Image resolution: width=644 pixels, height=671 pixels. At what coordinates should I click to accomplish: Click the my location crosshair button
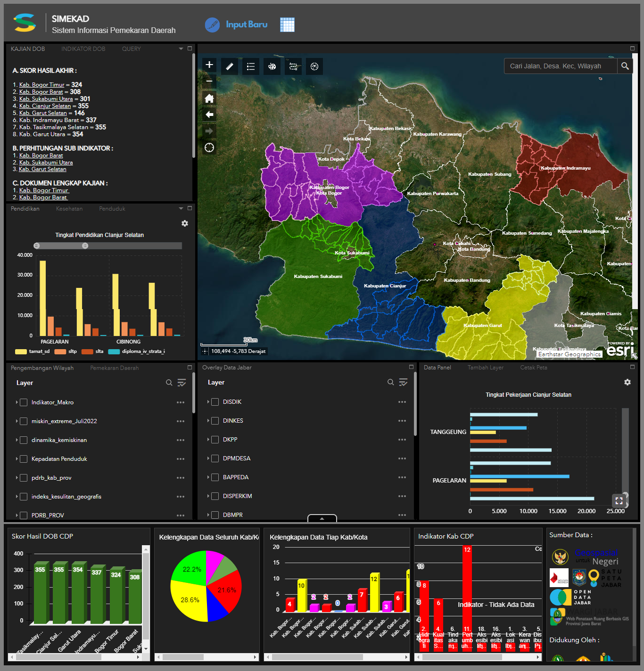(x=209, y=147)
